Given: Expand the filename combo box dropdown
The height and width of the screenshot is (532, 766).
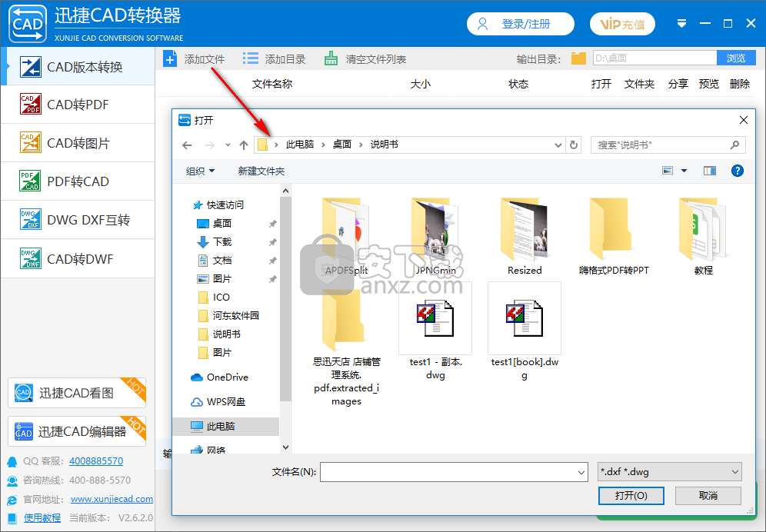Looking at the screenshot, I should coord(581,472).
